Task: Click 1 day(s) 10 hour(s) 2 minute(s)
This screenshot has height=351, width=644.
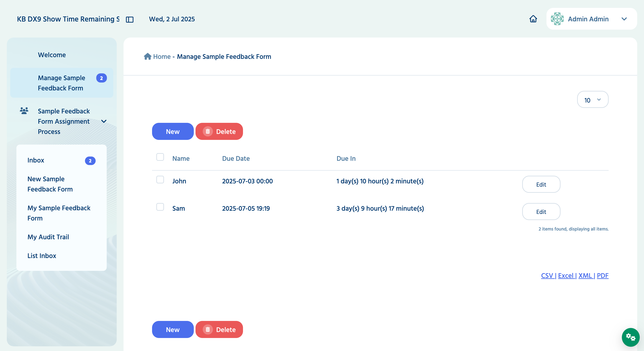Action: 380,181
